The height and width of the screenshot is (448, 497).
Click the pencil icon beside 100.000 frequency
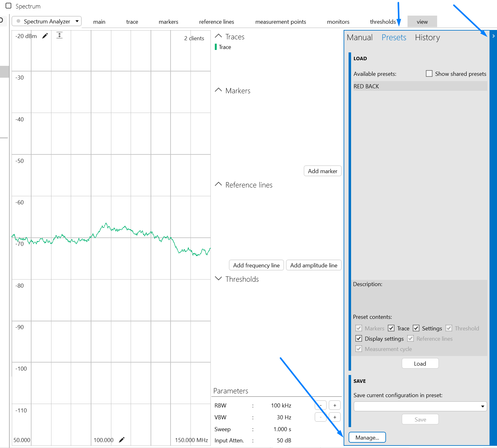[122, 440]
